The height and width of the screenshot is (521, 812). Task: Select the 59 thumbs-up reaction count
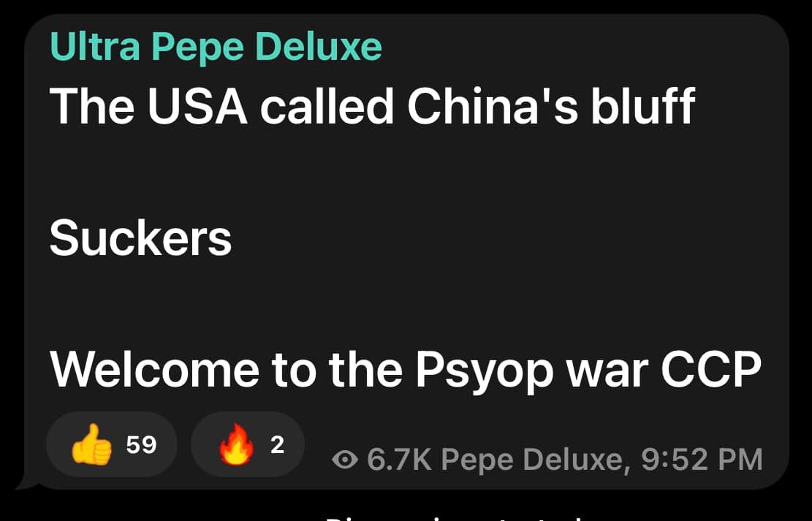141,444
